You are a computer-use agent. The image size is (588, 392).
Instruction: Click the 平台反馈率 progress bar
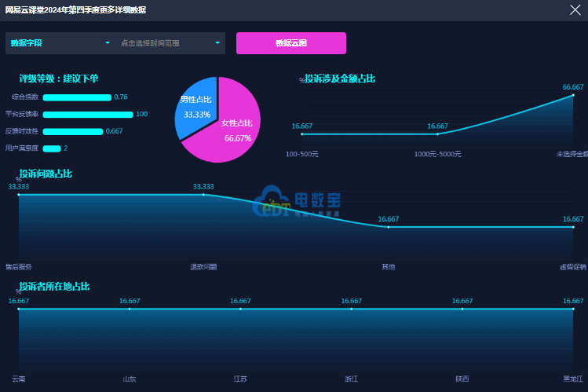[x=88, y=115]
